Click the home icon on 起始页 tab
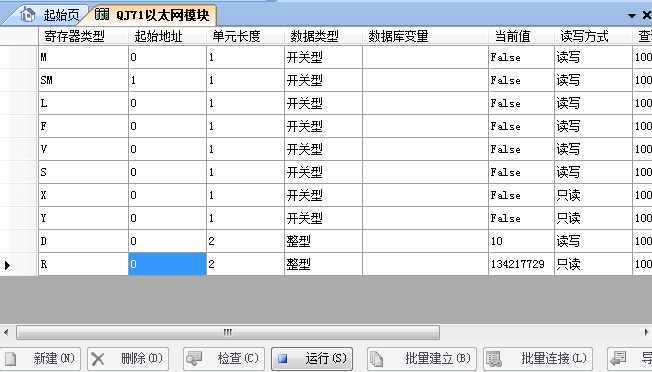The height and width of the screenshot is (372, 652). 28,15
